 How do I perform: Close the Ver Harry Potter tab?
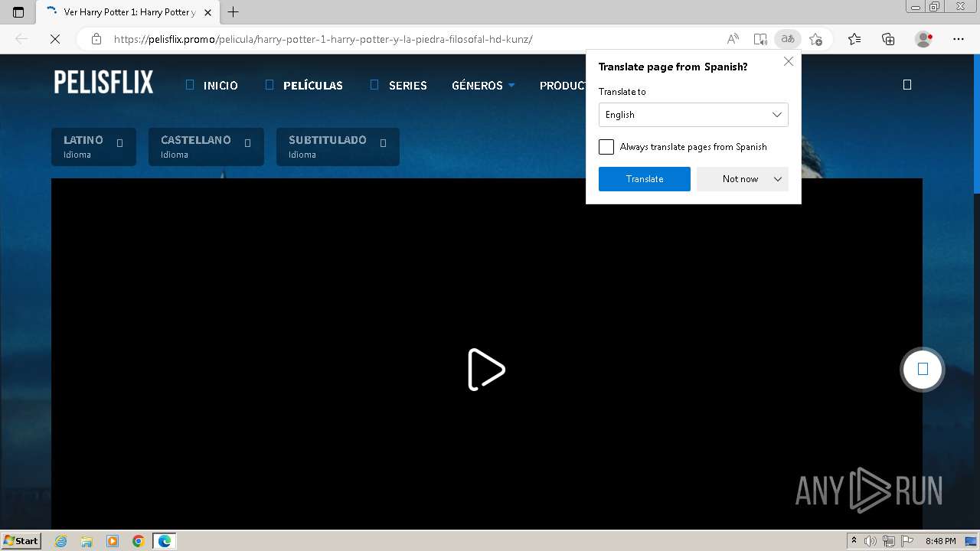click(x=207, y=12)
